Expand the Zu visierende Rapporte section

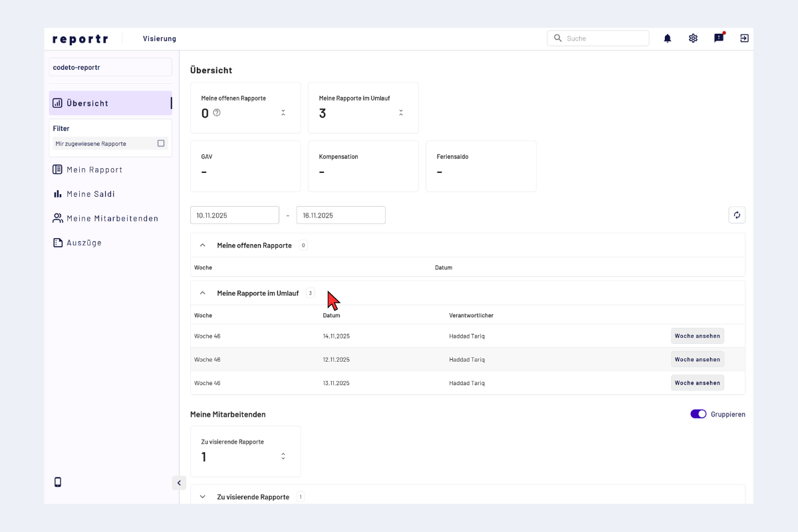click(203, 497)
